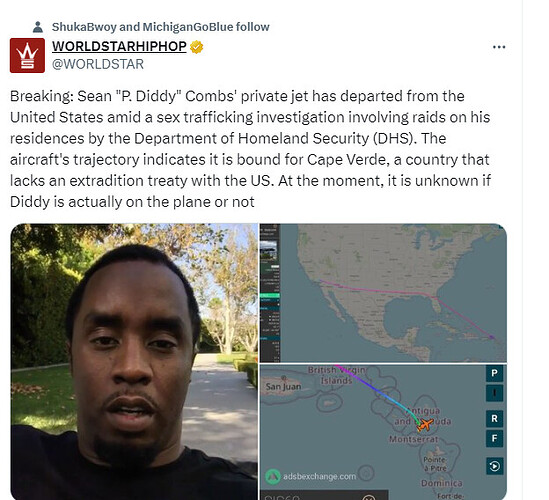Screen dimensions: 549x500
Task: Open the North America flight path map
Action: pyautogui.click(x=383, y=293)
